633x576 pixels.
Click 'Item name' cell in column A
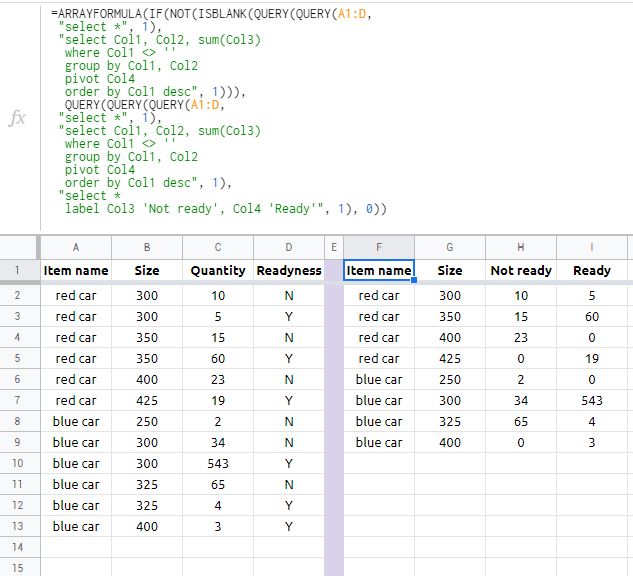coord(76,270)
